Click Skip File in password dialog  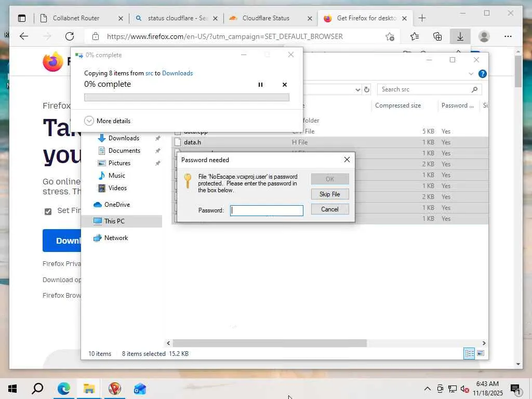[x=330, y=194]
